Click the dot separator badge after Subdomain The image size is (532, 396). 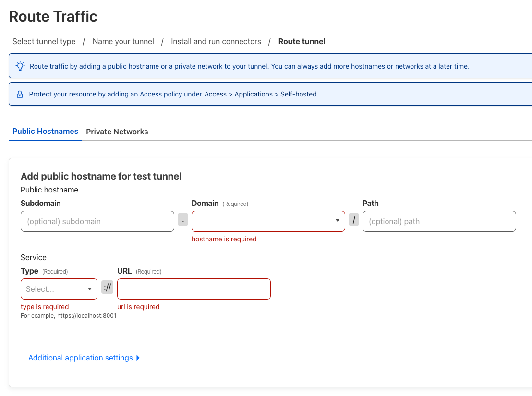point(183,220)
